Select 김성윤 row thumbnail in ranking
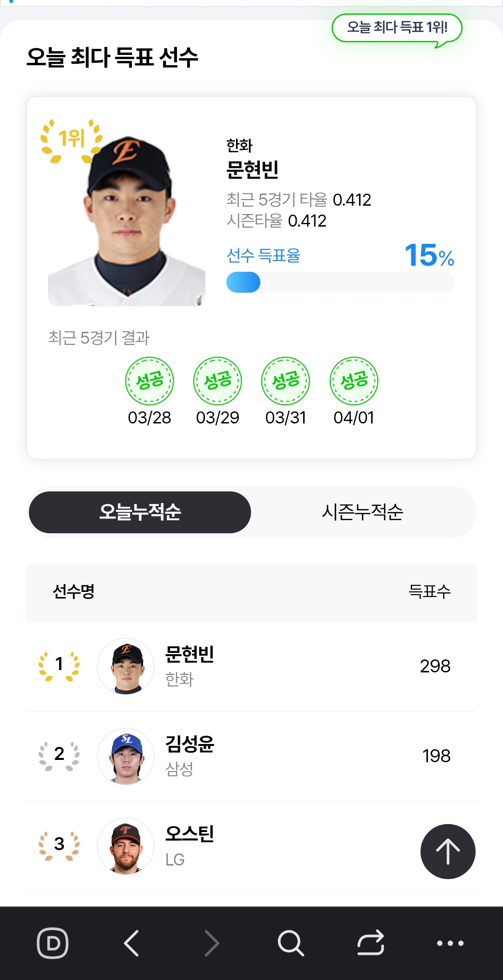 [x=126, y=756]
